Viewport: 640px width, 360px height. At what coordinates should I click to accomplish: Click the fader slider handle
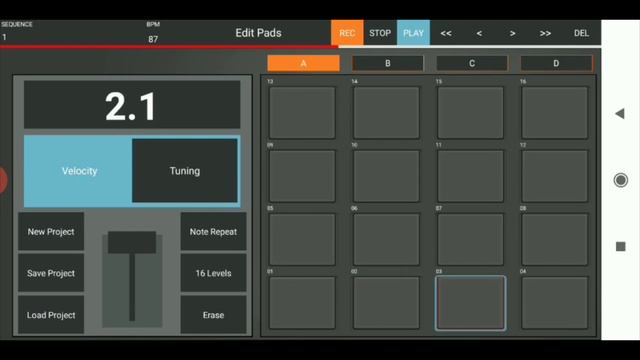pos(132,242)
